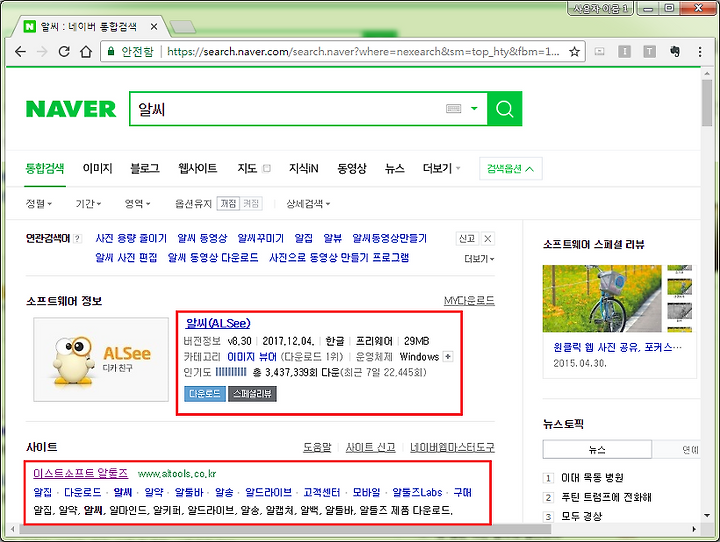The height and width of the screenshot is (542, 720).
Task: Switch option retention to 켜짐
Action: coord(251,203)
